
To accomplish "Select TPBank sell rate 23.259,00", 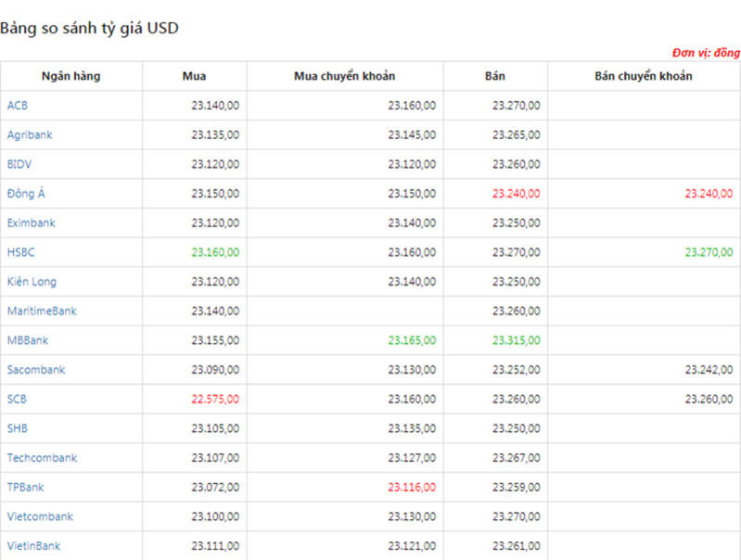I will (x=516, y=487).
